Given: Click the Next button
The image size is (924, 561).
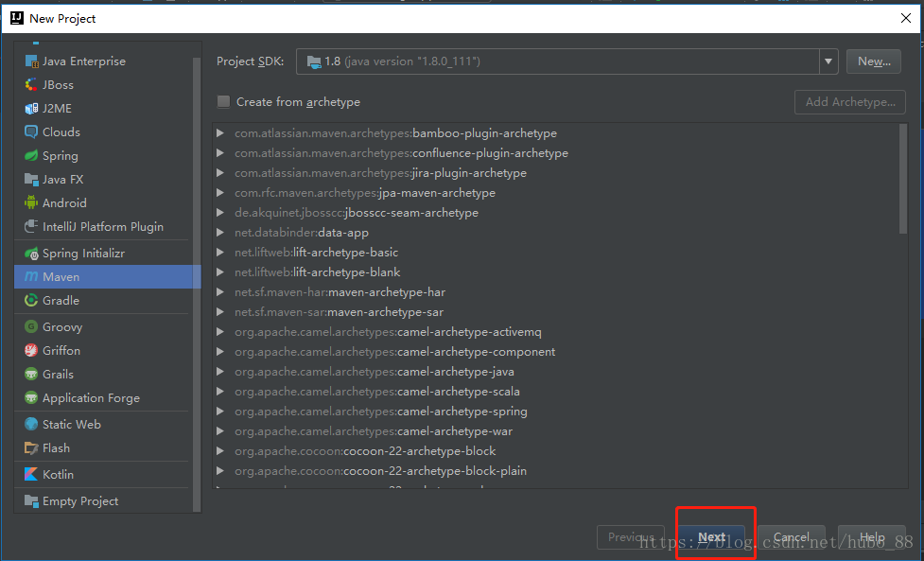Looking at the screenshot, I should pyautogui.click(x=711, y=537).
